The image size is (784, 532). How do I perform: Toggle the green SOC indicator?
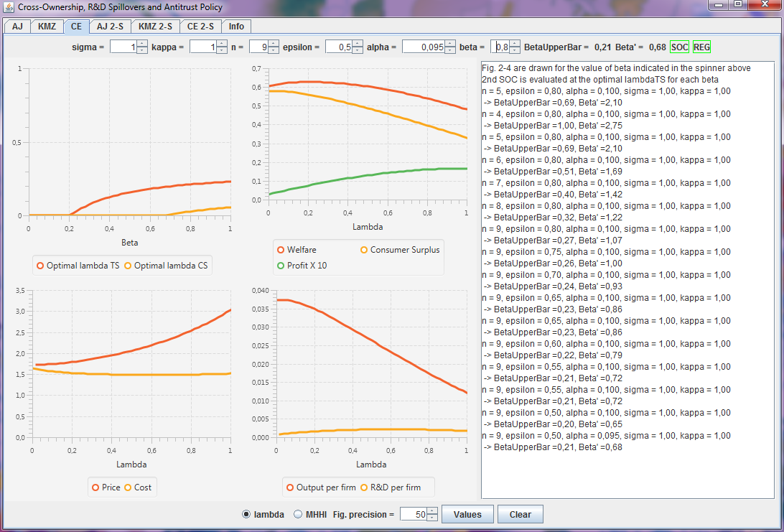tap(679, 47)
